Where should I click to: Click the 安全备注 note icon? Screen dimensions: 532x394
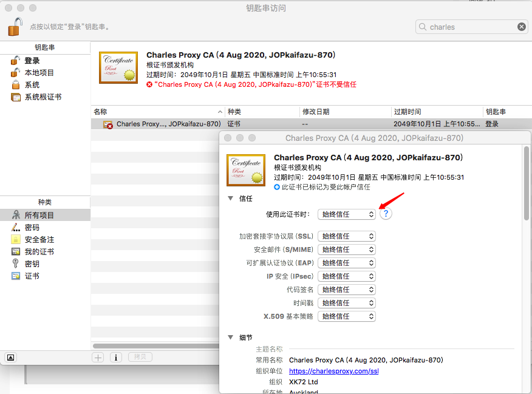pos(16,239)
